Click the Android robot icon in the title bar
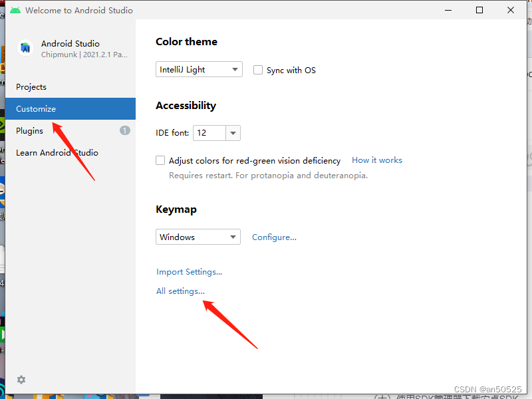 [x=15, y=10]
